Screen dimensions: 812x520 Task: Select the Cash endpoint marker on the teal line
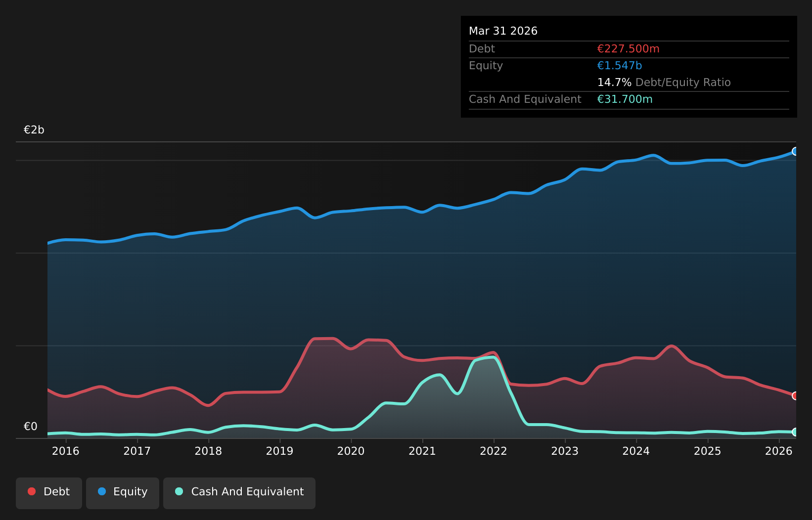(x=795, y=432)
